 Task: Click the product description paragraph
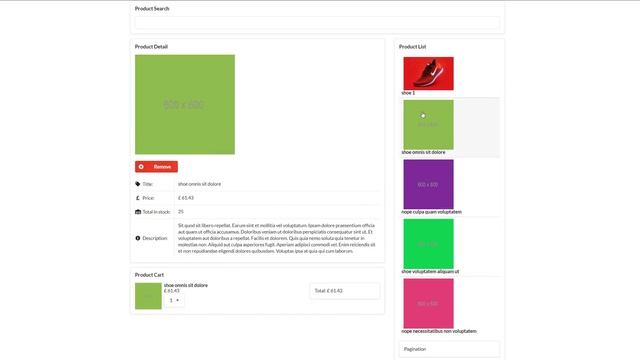coord(276,238)
